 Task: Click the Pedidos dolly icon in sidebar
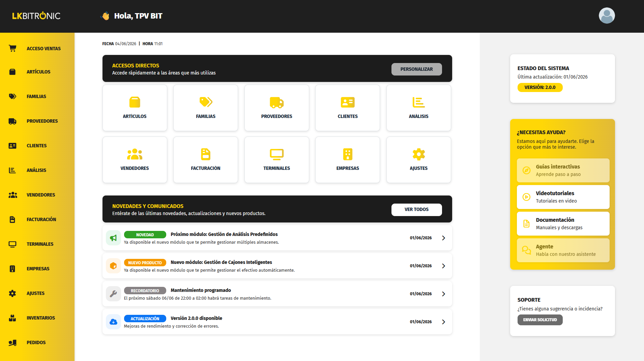pyautogui.click(x=12, y=342)
